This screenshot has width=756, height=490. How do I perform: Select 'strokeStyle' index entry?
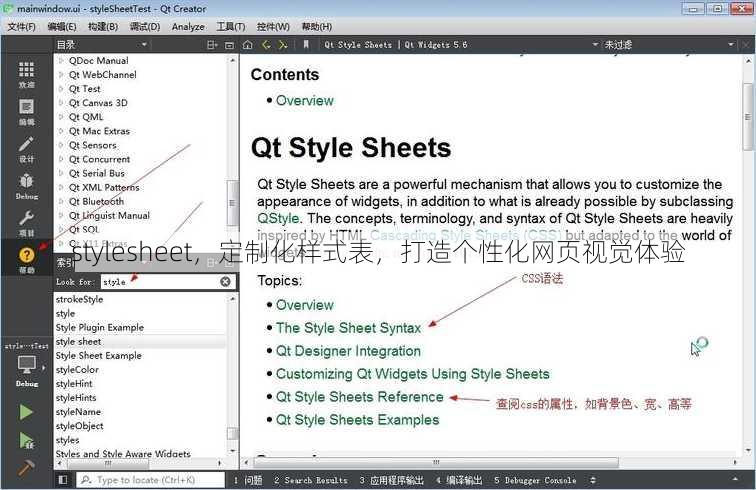(x=80, y=299)
